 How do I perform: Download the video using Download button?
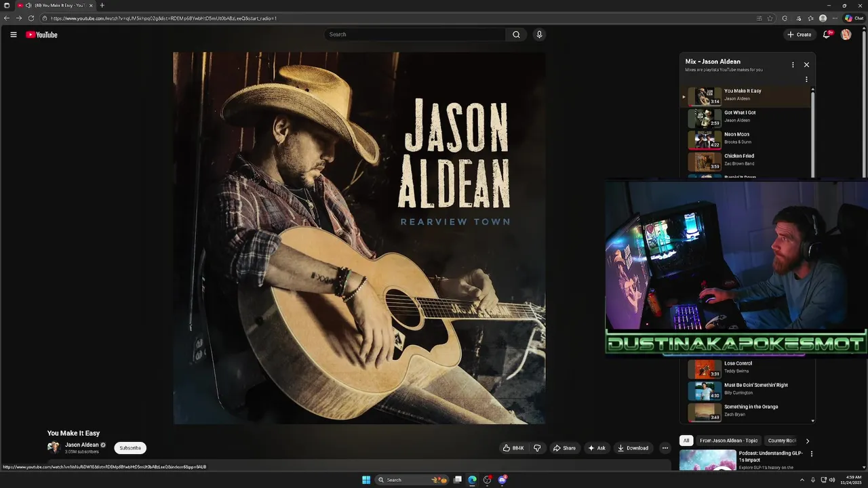tap(633, 448)
